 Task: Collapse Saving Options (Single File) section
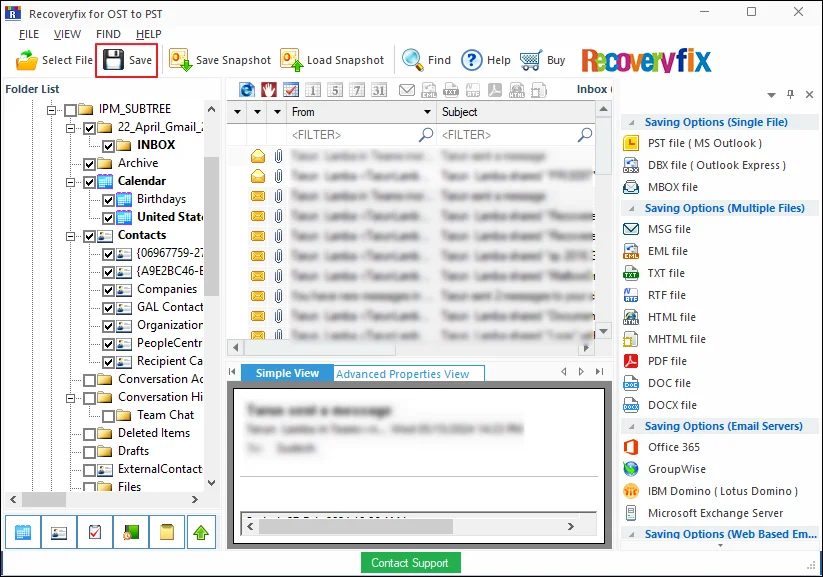(631, 122)
